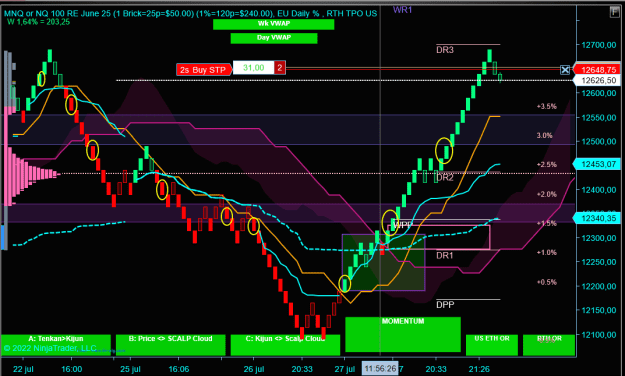Click the DR3 pivot level label
Viewport: 625px width, 376px height.
click(445, 50)
